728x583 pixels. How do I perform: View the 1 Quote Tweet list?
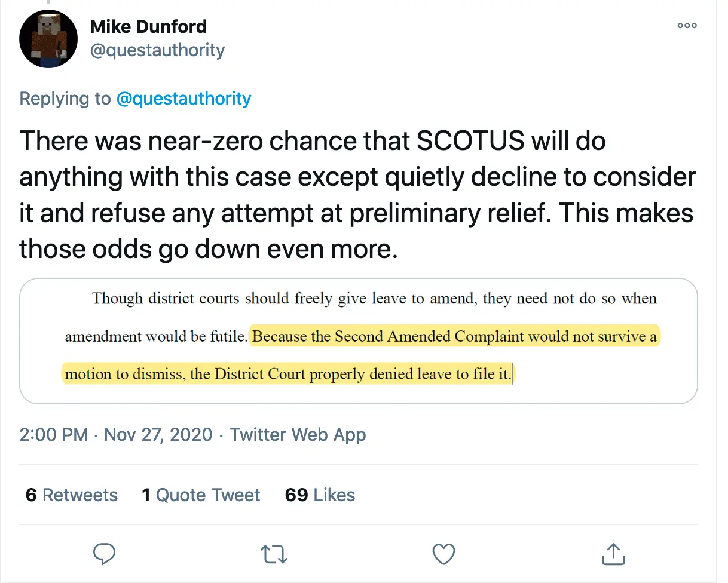click(201, 495)
